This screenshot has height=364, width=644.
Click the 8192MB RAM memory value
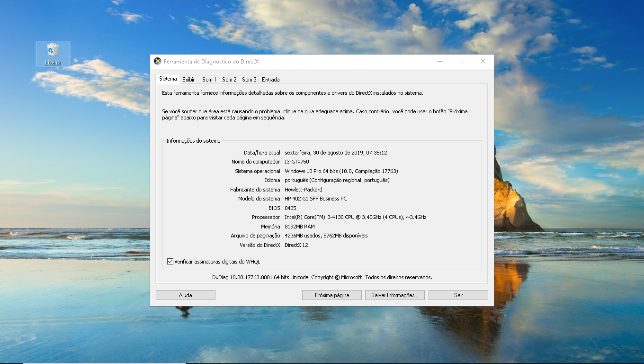pyautogui.click(x=300, y=227)
